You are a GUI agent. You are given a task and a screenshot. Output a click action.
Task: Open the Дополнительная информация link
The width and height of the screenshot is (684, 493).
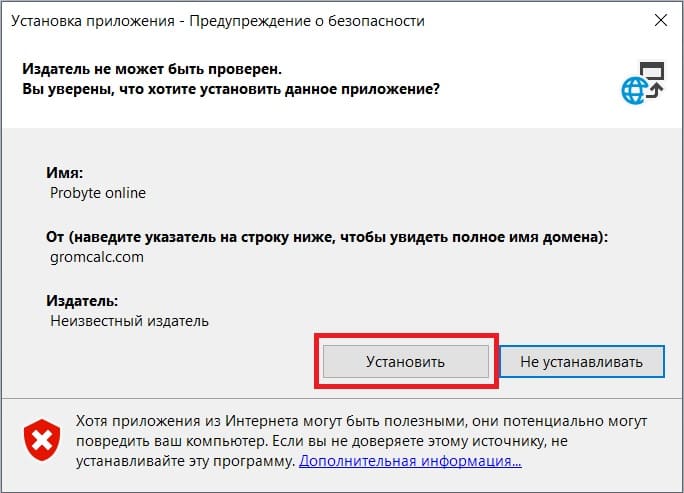[x=410, y=462]
